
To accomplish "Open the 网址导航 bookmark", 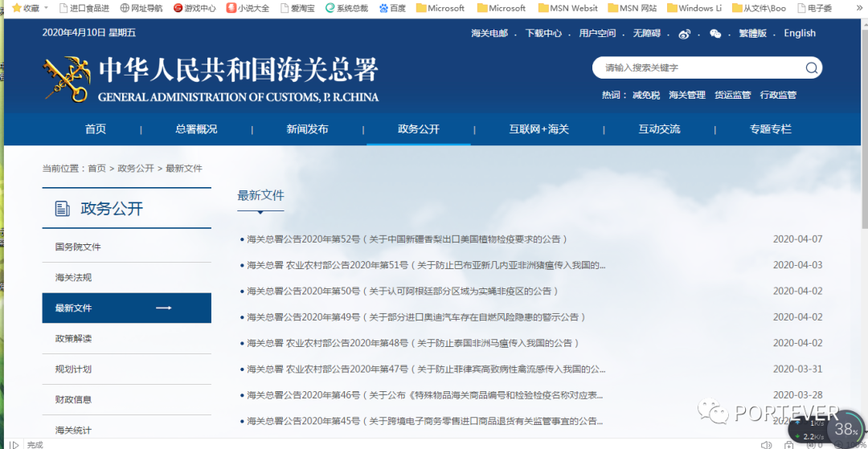I will click(x=141, y=8).
